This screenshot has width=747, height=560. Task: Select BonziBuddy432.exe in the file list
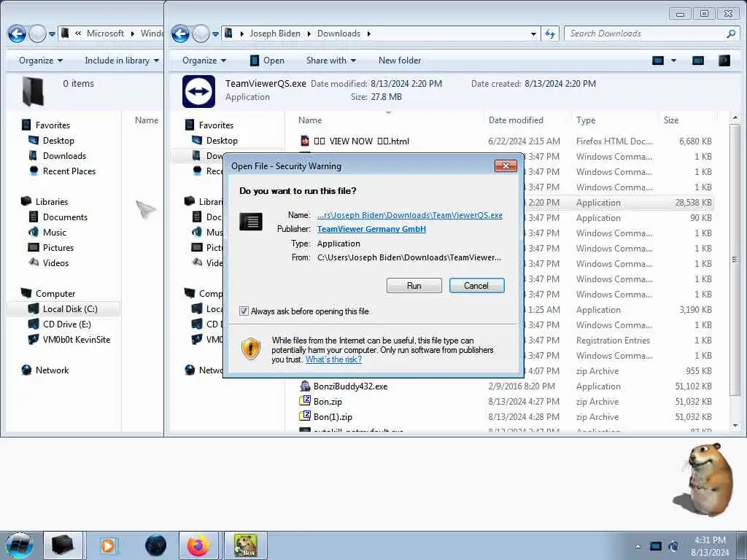pos(350,386)
